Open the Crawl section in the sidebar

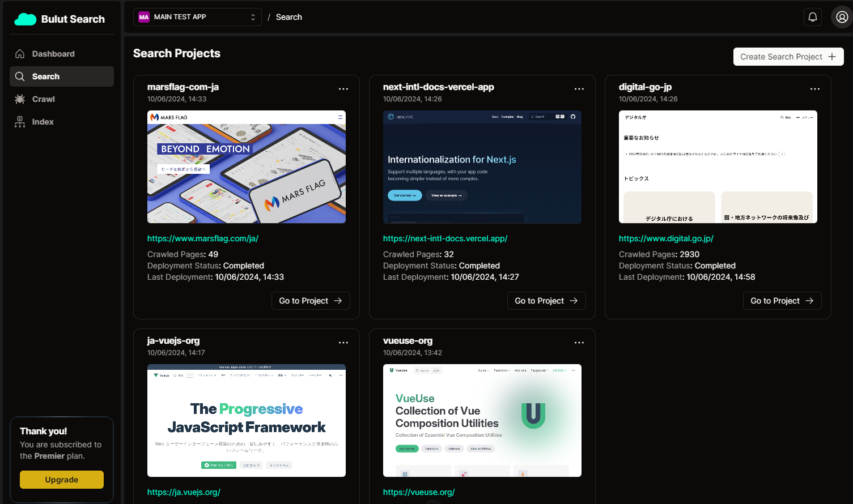click(x=62, y=99)
